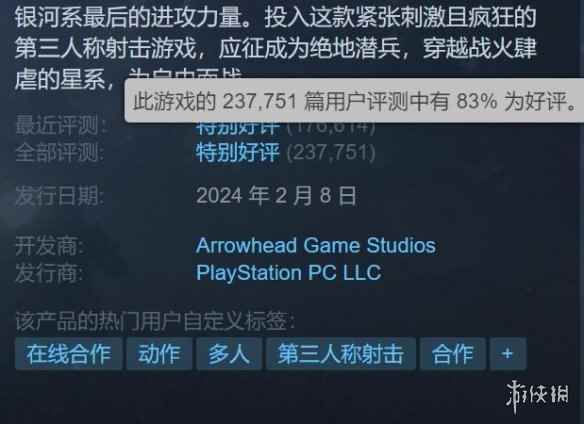
Task: Select the 动作 tag
Action: [159, 354]
